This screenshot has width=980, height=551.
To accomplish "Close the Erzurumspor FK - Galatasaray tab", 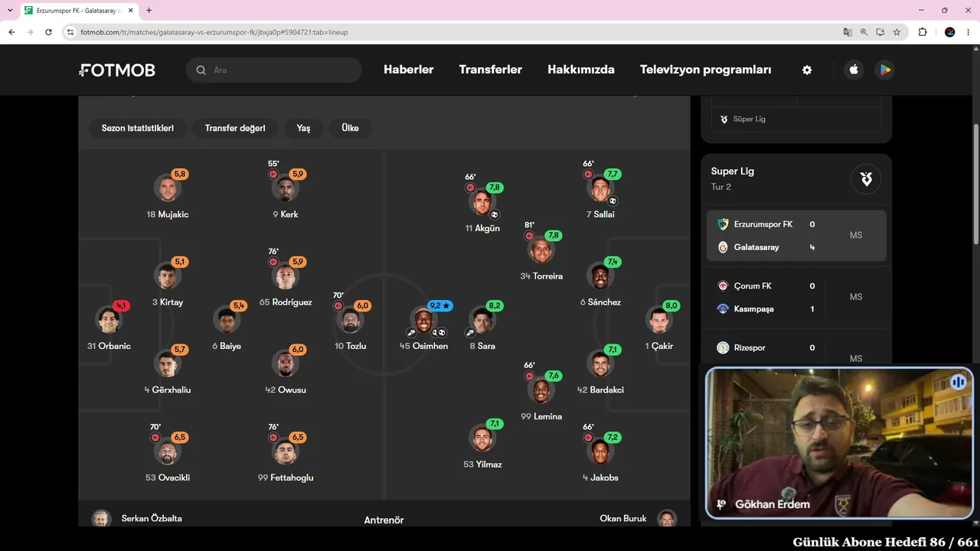I will [x=129, y=11].
